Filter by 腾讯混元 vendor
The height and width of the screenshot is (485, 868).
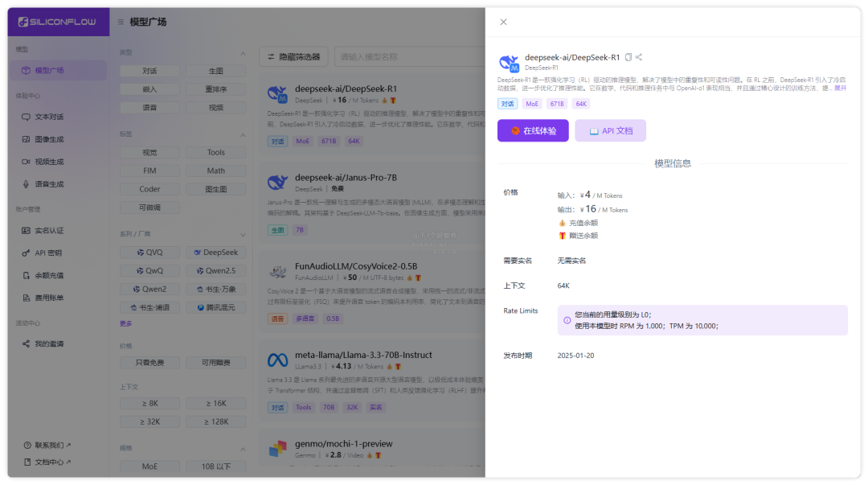coord(216,307)
